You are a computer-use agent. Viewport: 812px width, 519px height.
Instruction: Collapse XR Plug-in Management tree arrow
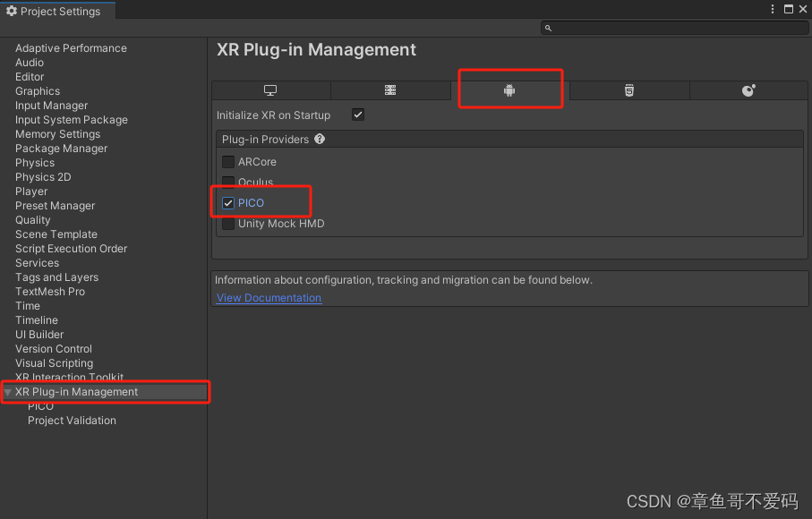pos(8,392)
